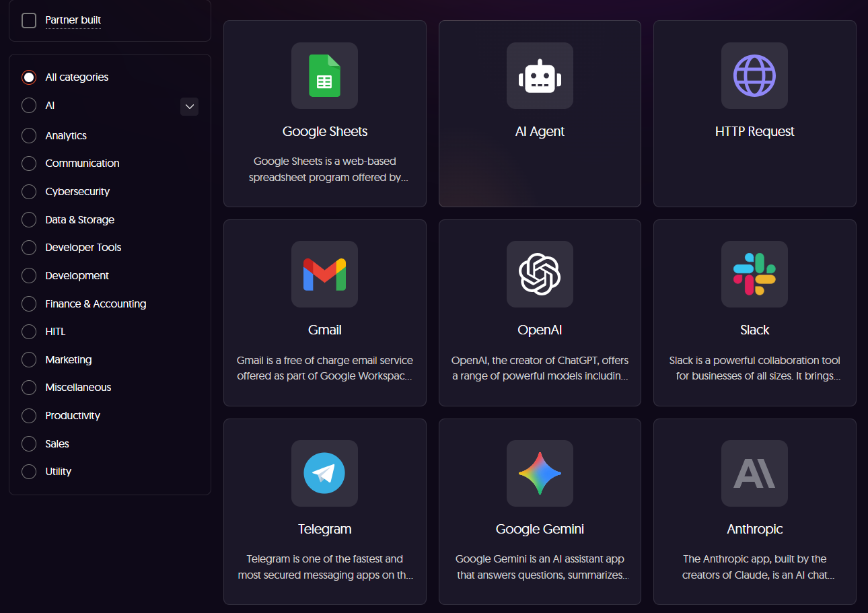Image resolution: width=868 pixels, height=613 pixels.
Task: Expand the AI category chevron
Action: click(x=189, y=106)
